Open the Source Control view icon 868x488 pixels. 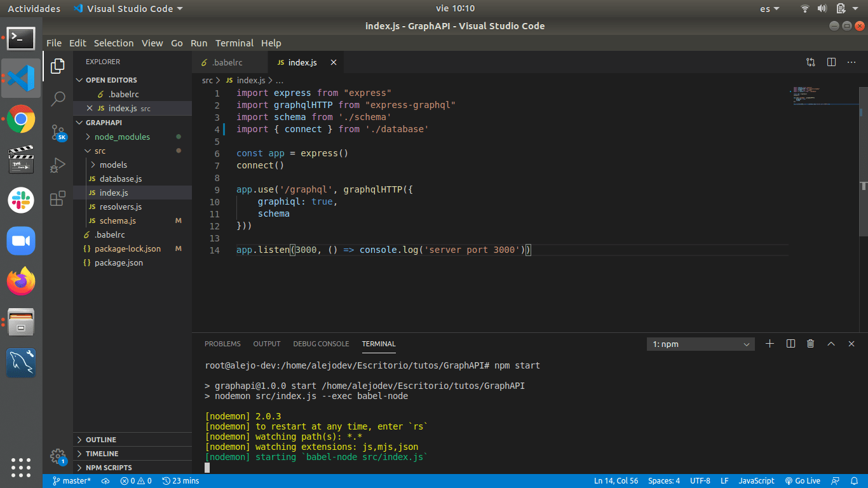[x=58, y=132]
